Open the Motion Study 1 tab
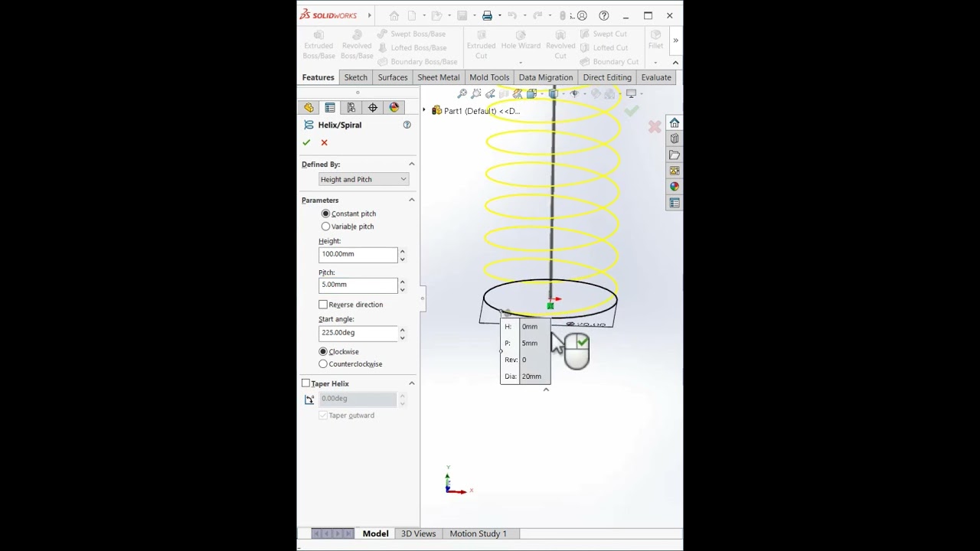The width and height of the screenshot is (980, 551). 478,533
